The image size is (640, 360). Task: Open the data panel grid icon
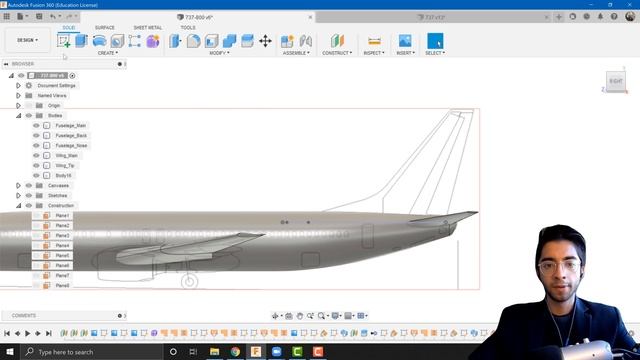point(7,17)
